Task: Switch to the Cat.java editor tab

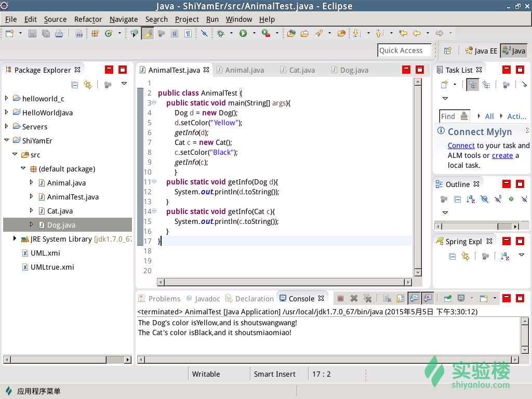Action: tap(302, 70)
